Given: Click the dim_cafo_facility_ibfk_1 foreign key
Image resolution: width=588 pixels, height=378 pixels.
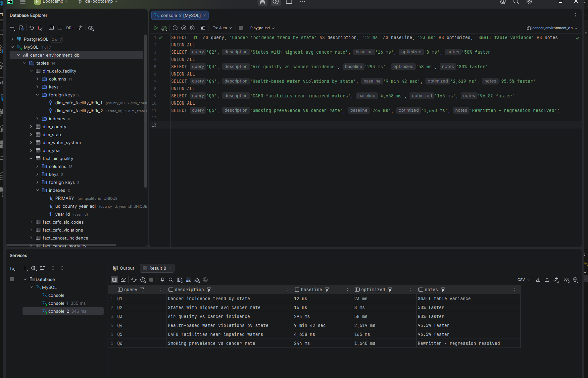Looking at the screenshot, I should pos(79,103).
